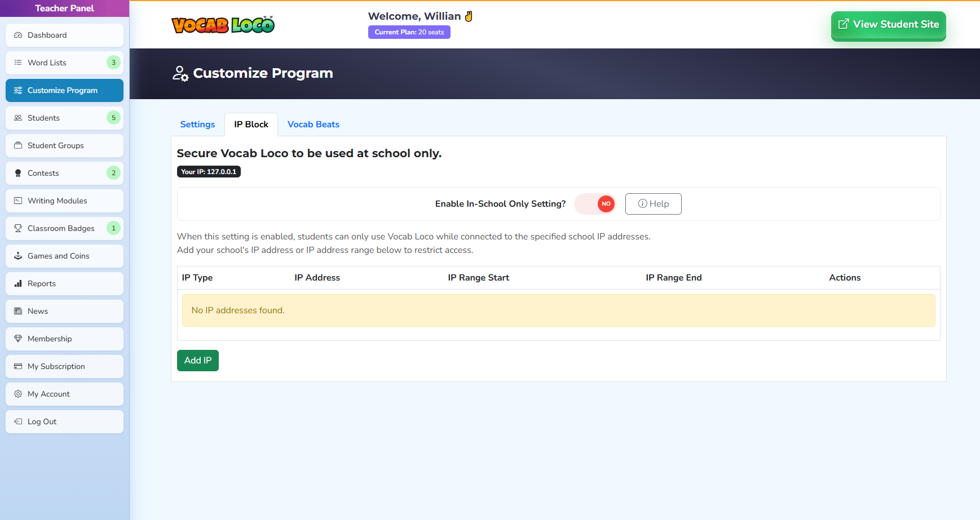
Task: Open the Help button
Action: (654, 204)
